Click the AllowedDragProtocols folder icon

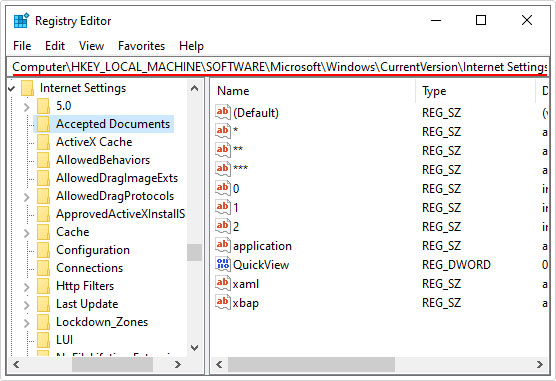tap(43, 196)
